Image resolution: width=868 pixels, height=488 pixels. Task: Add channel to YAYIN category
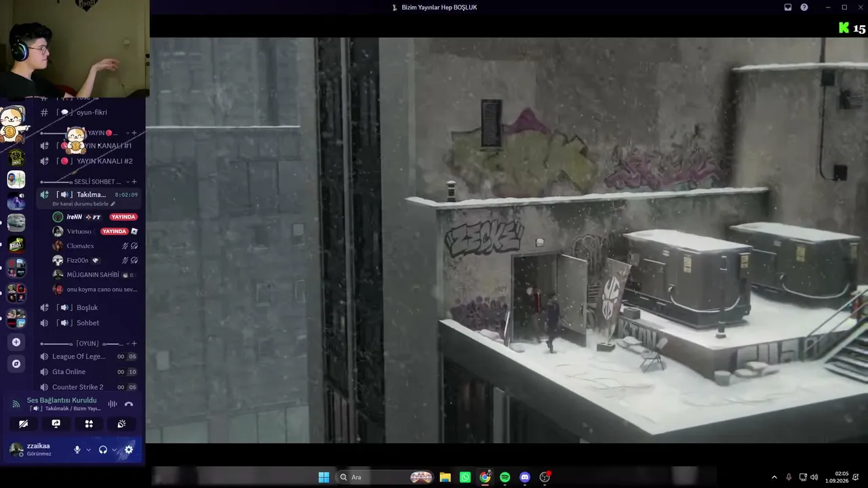(134, 133)
